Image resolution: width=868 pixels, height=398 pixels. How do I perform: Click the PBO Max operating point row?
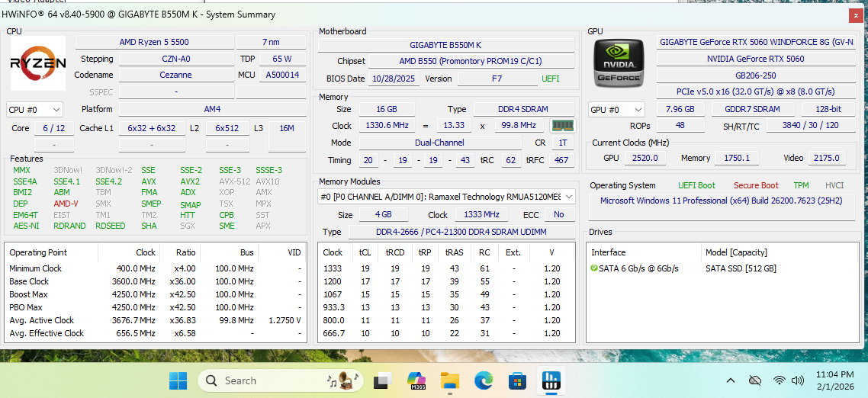155,307
